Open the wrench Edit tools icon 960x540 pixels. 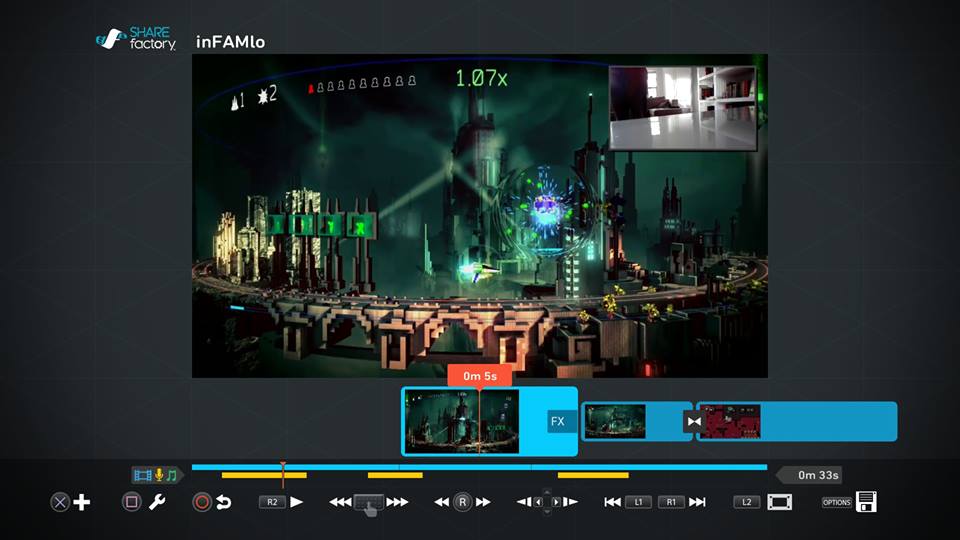tap(157, 502)
